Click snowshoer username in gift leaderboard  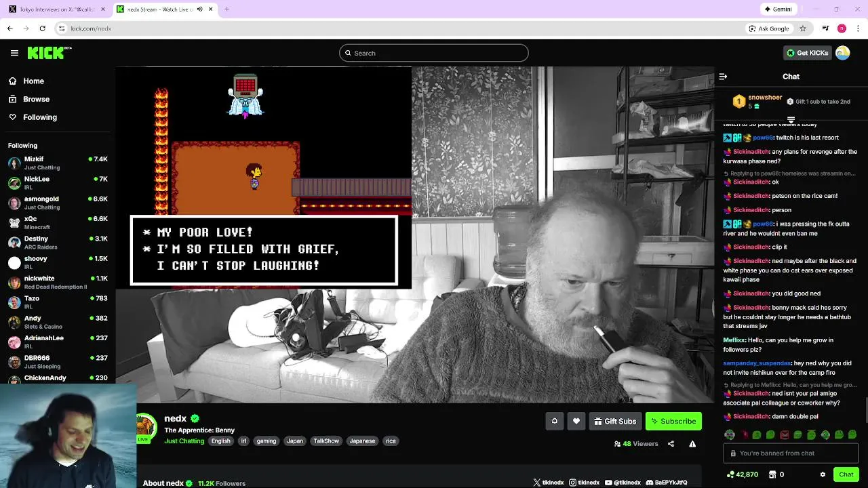point(765,98)
